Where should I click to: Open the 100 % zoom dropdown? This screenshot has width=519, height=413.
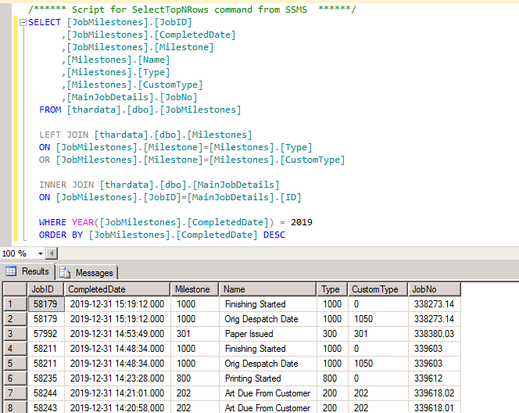40,254
